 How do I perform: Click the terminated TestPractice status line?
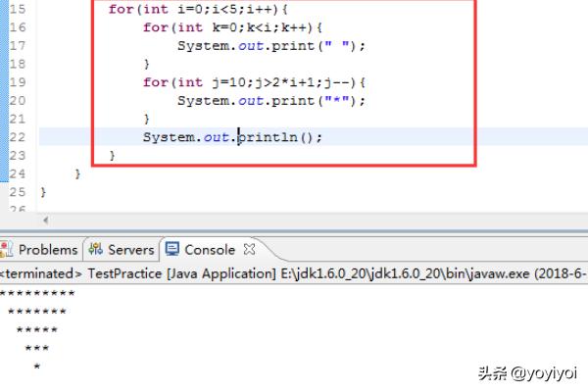[293, 273]
